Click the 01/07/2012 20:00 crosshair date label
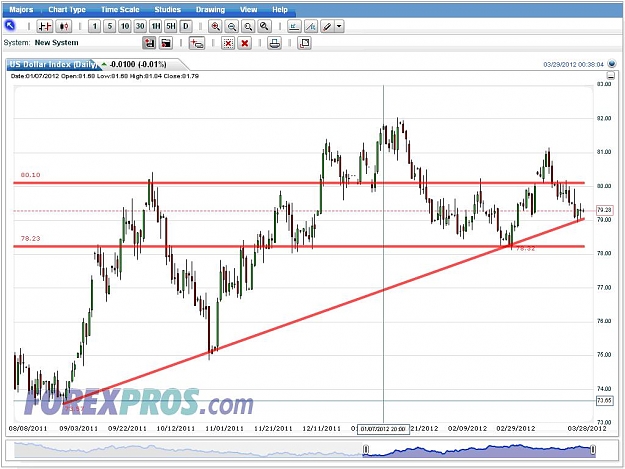Viewport: 625px width, 469px height. [x=383, y=429]
